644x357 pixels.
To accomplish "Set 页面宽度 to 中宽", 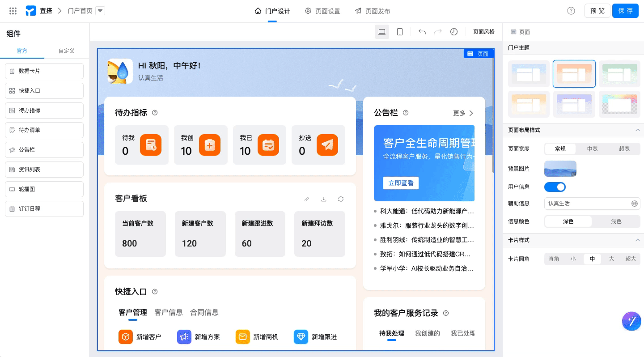I will click(x=592, y=149).
